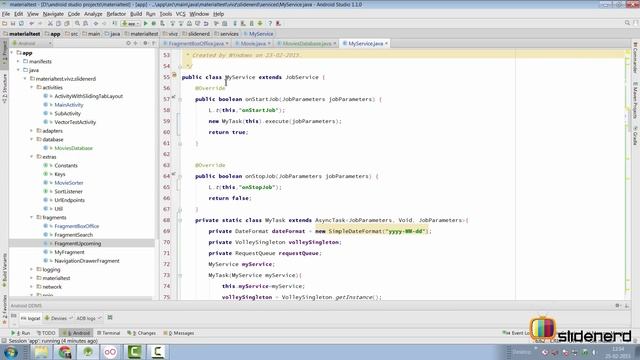This screenshot has width=640, height=360.
Task: Click search everywhere magnifier at top right
Action: point(627,23)
